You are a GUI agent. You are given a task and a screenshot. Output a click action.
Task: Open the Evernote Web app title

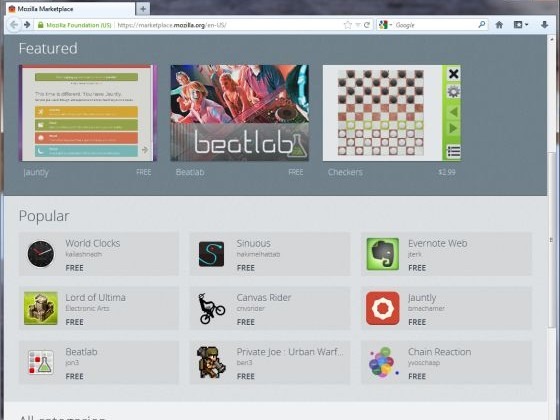point(438,243)
